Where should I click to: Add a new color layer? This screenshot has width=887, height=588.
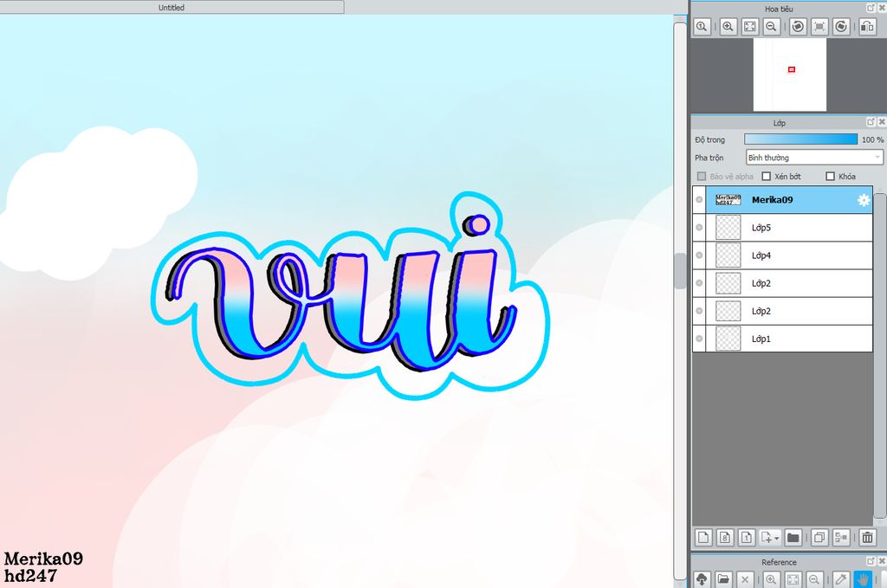point(703,537)
